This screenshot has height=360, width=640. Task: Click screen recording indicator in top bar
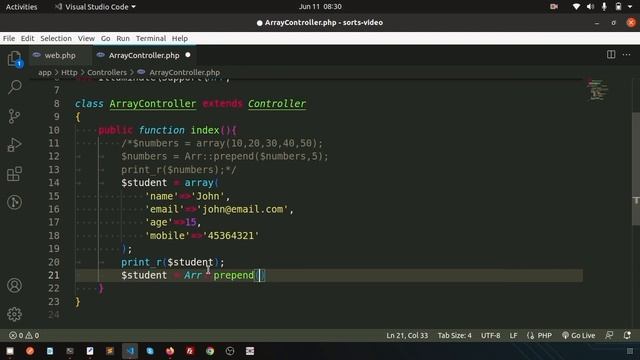coord(554,7)
